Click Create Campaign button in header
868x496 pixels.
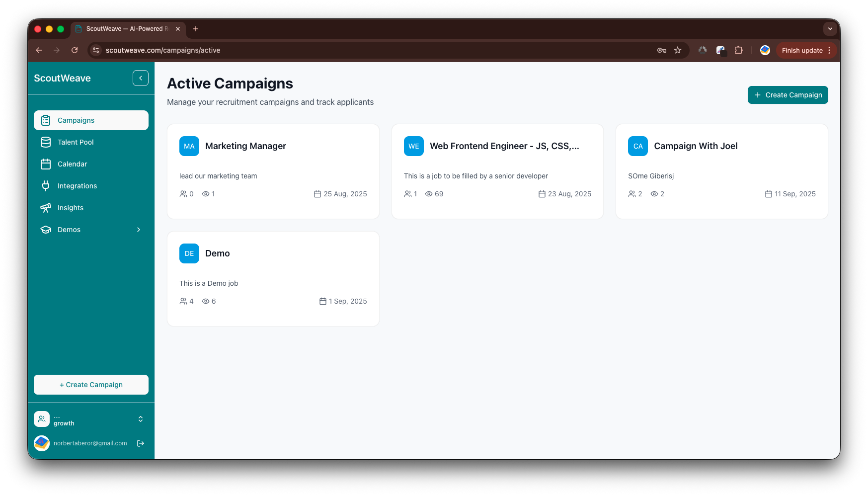coord(788,95)
